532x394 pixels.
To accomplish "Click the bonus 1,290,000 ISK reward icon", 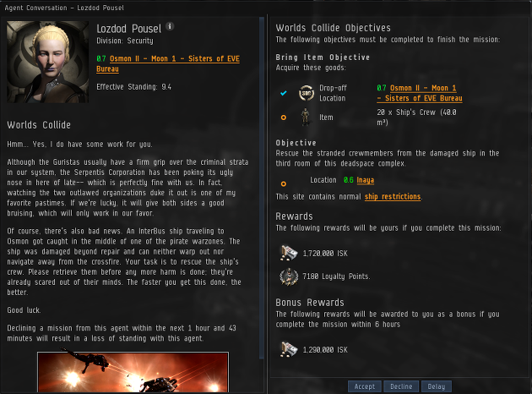I will coord(289,349).
